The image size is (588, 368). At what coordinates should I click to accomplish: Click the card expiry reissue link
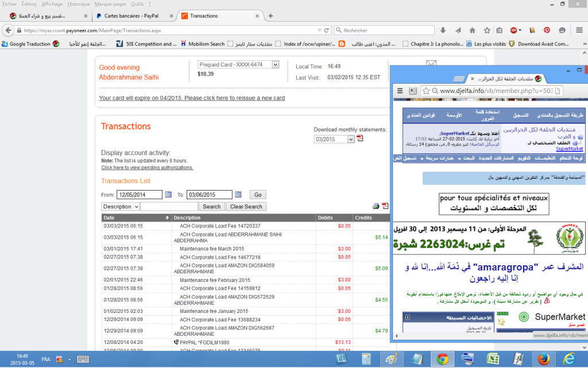pos(192,98)
